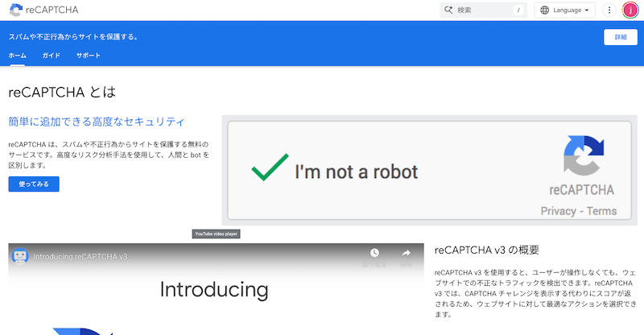Image resolution: width=644 pixels, height=335 pixels.
Task: Expand the Language dropdown arrow
Action: (588, 10)
